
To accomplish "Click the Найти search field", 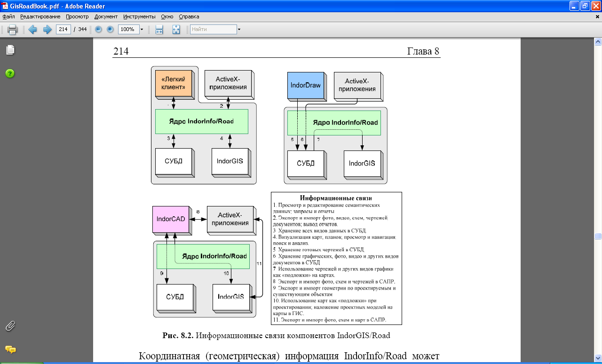I will pos(213,29).
